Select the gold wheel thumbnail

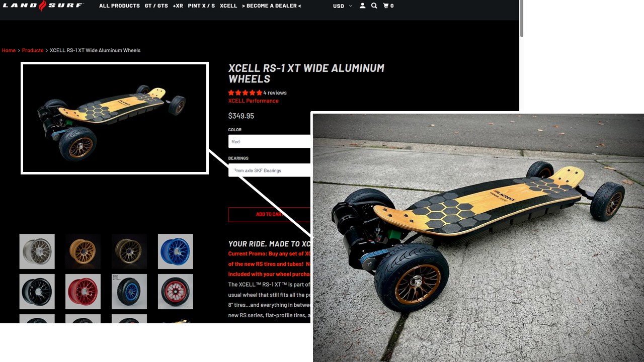tap(83, 251)
